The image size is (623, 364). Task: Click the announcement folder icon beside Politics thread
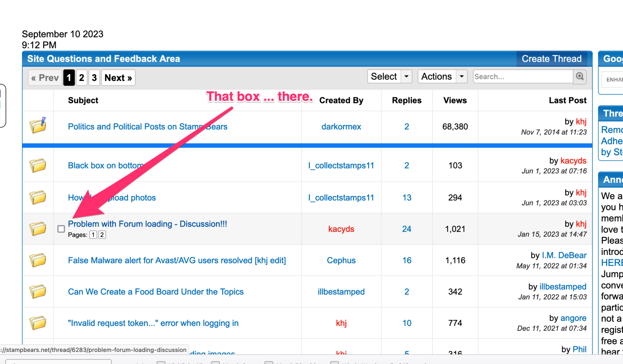click(x=38, y=125)
